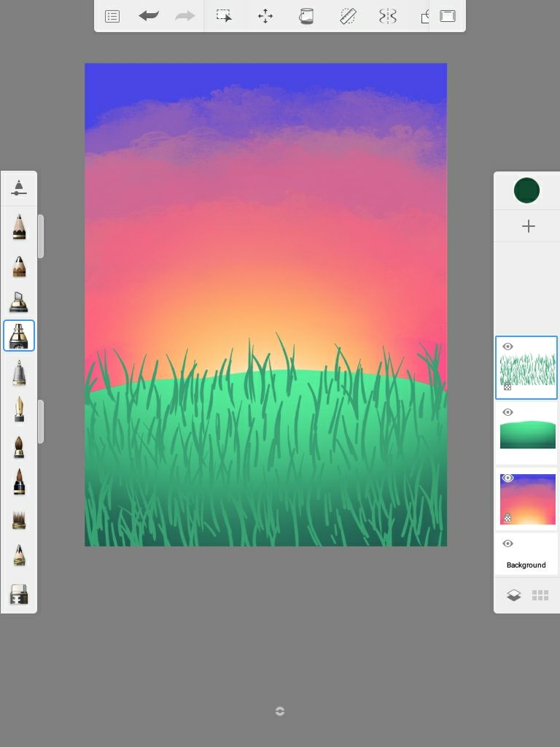
Task: Toggle transparency lock on sunset sky layer
Action: (x=507, y=518)
